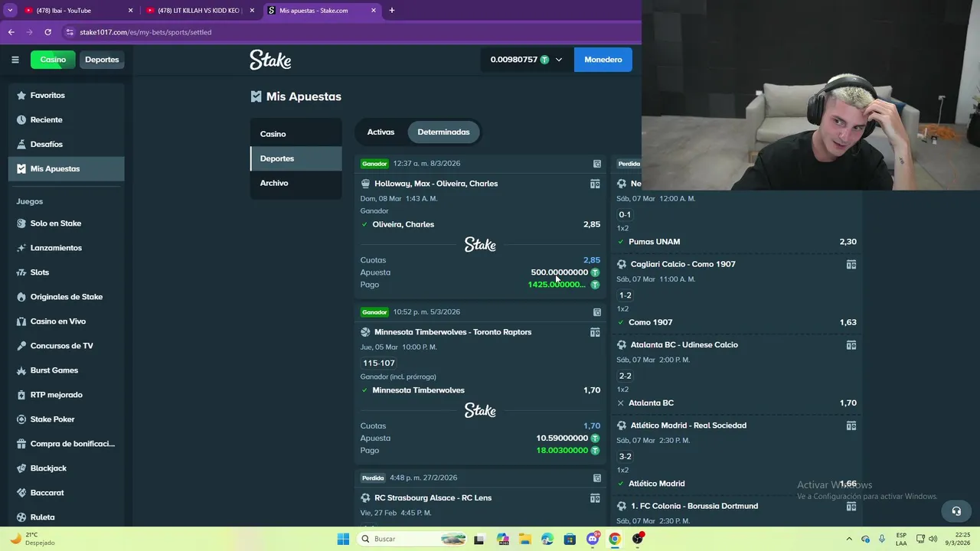Screen dimensions: 980x551
Task: Switch to the Deportes section button
Action: pos(102,60)
